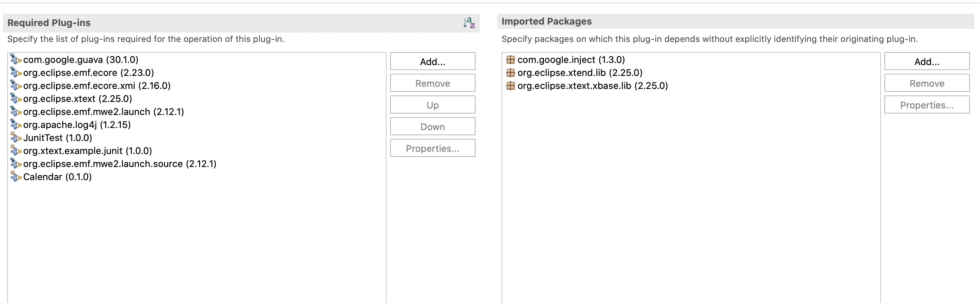
Task: Click the org.eclipse.emf.ecore plug-in icon
Action: coord(16,72)
